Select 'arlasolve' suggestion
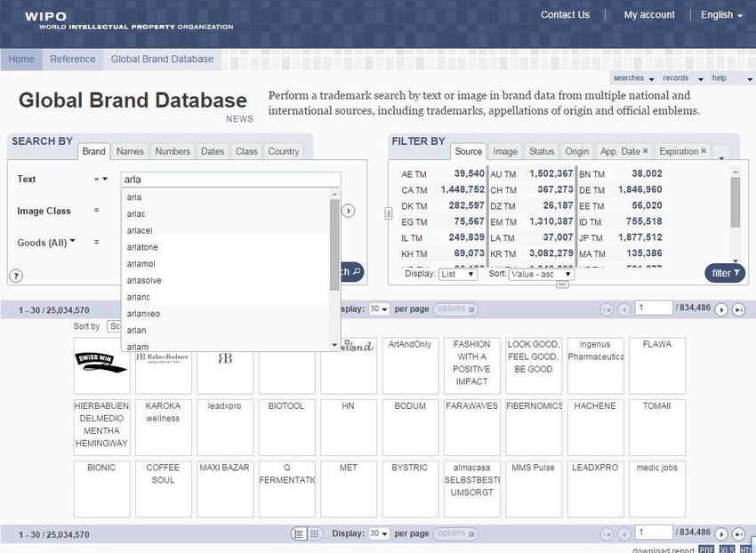 pyautogui.click(x=226, y=281)
